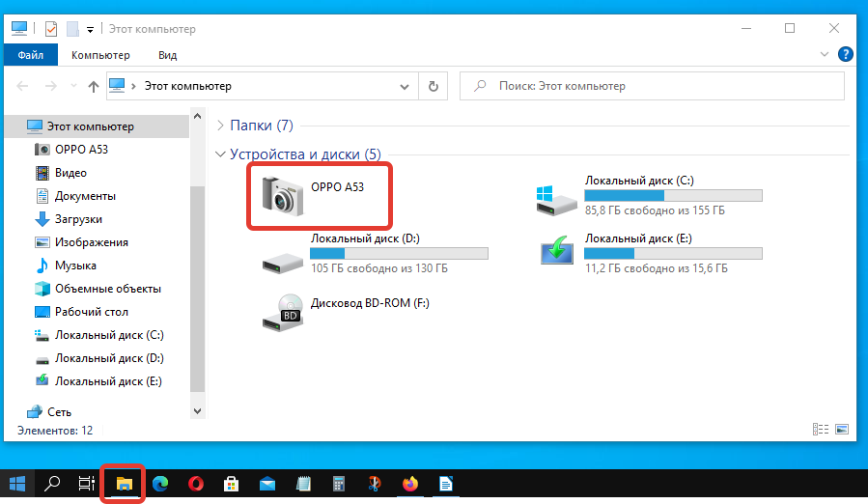Open the OPPO A53 camera device

pyautogui.click(x=282, y=196)
